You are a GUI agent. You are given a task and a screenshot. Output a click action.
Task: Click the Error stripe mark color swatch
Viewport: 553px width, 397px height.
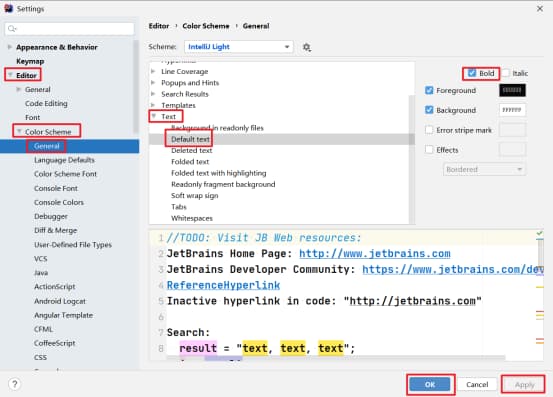click(512, 130)
